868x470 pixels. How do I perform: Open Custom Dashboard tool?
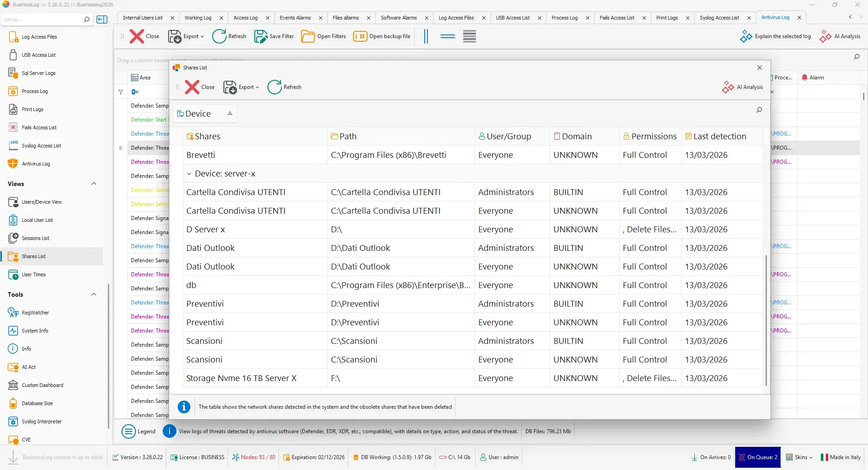pos(43,385)
